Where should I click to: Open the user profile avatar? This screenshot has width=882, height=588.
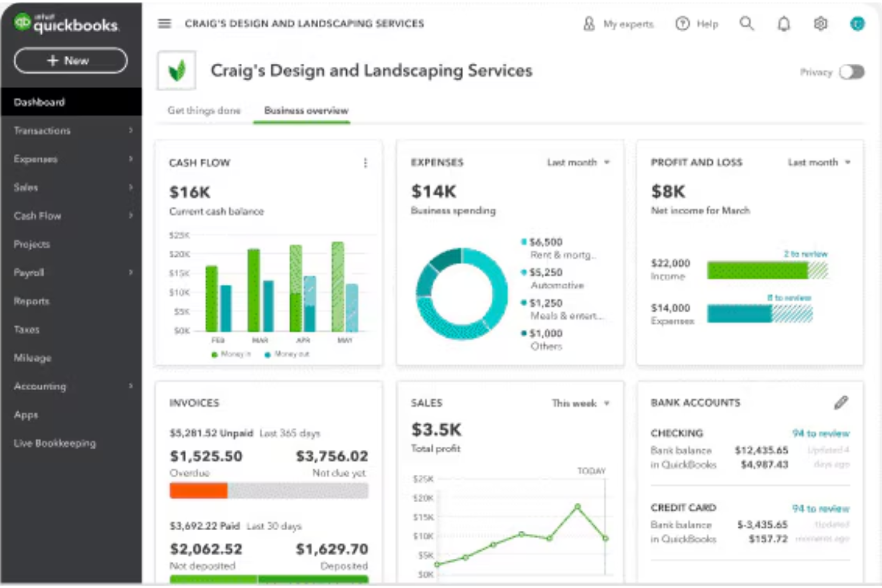pyautogui.click(x=857, y=24)
